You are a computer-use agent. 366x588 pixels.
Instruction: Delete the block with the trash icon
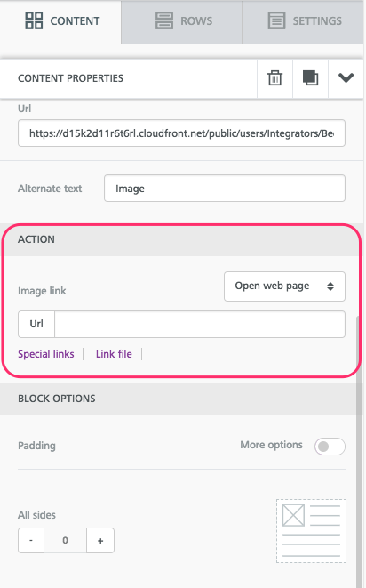pyautogui.click(x=274, y=78)
